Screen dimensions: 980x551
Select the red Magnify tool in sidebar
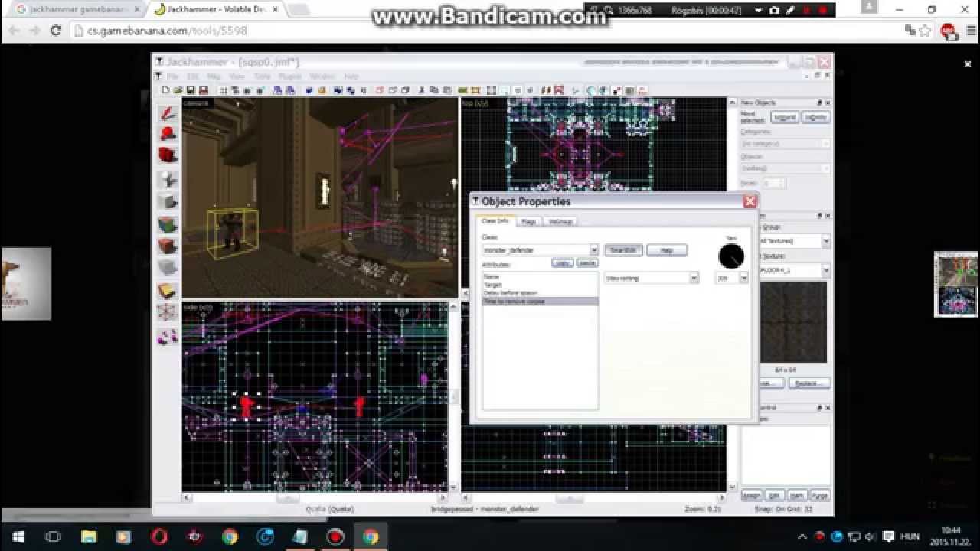168,135
